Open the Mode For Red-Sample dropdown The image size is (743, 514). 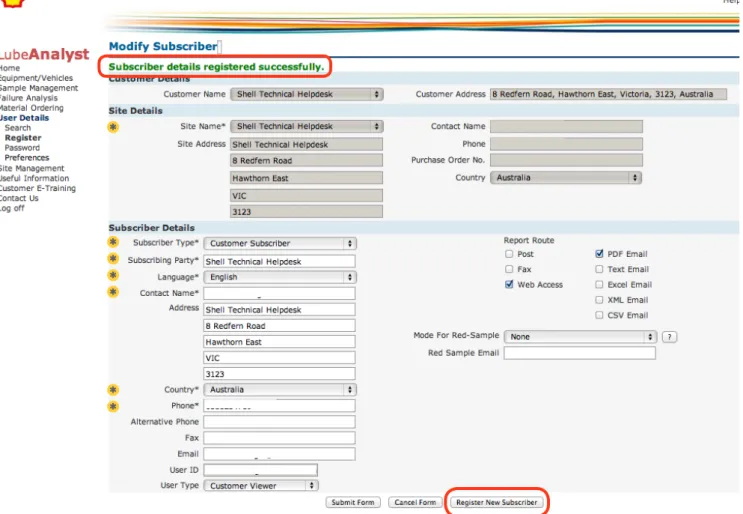580,337
